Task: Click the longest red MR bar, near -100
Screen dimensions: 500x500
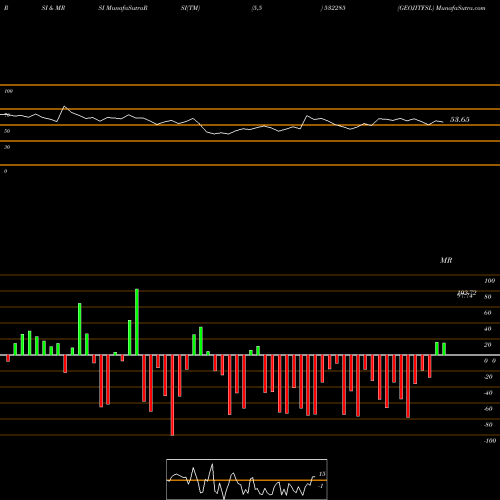Action: (x=172, y=395)
